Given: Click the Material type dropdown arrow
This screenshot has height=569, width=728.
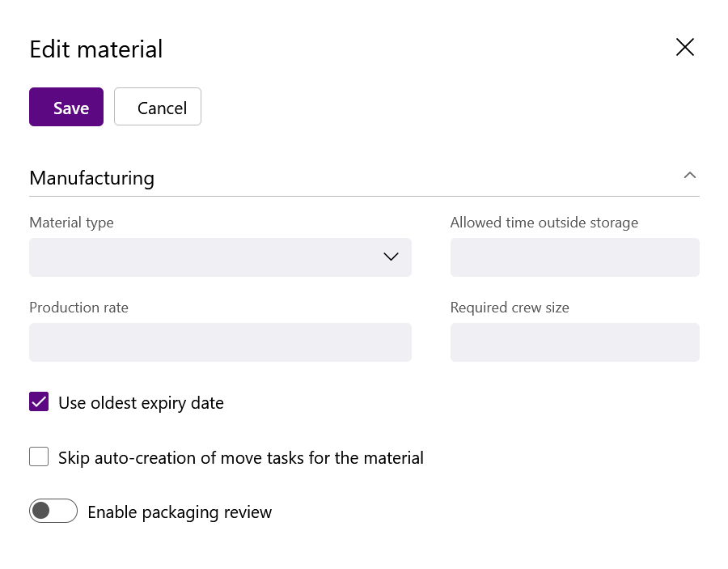Looking at the screenshot, I should pyautogui.click(x=391, y=257).
